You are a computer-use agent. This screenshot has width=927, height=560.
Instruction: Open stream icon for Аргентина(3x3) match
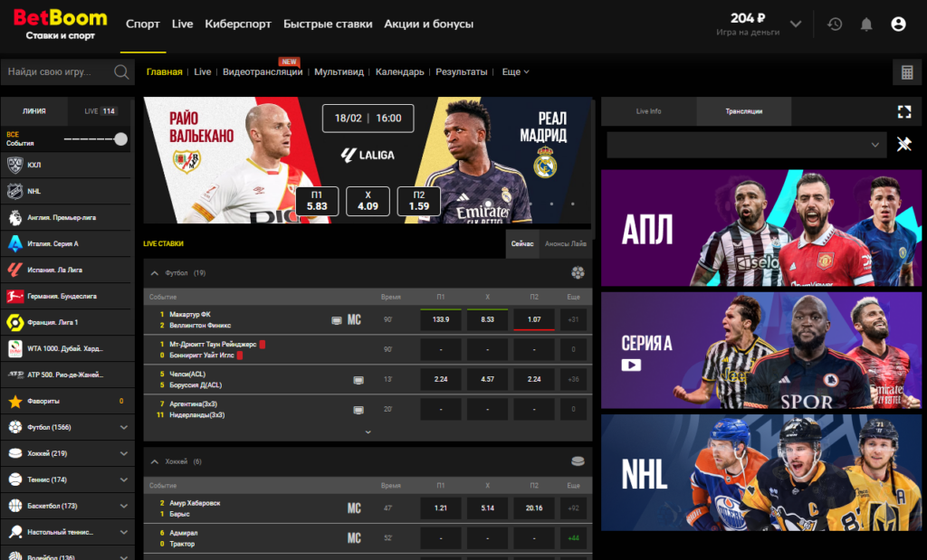point(358,410)
